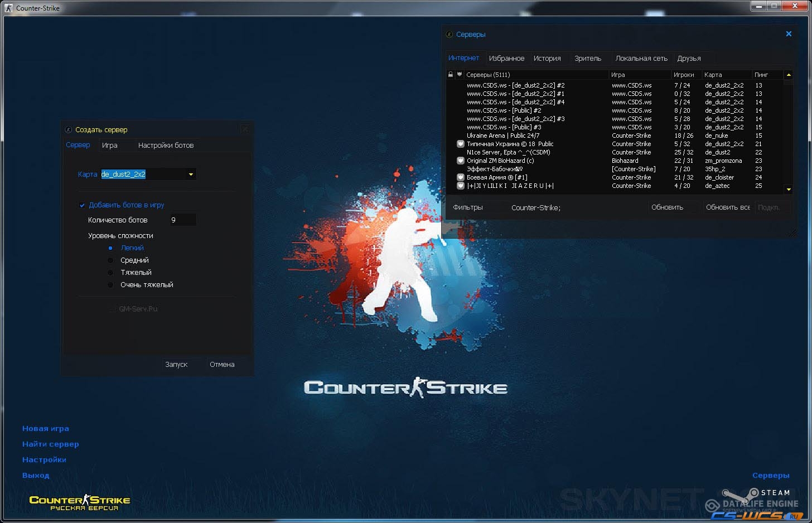This screenshot has width=812, height=523.
Task: Click the lock (password) column header icon
Action: pos(451,74)
